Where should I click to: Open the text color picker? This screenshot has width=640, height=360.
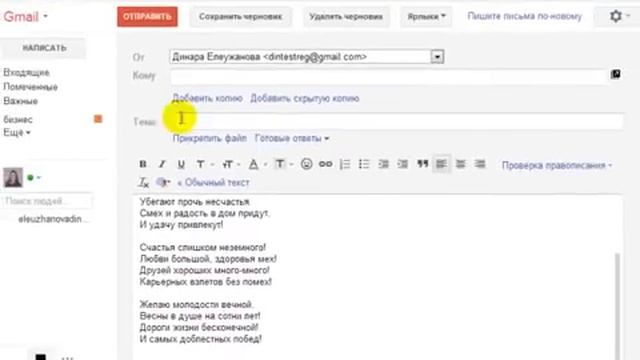click(257, 164)
